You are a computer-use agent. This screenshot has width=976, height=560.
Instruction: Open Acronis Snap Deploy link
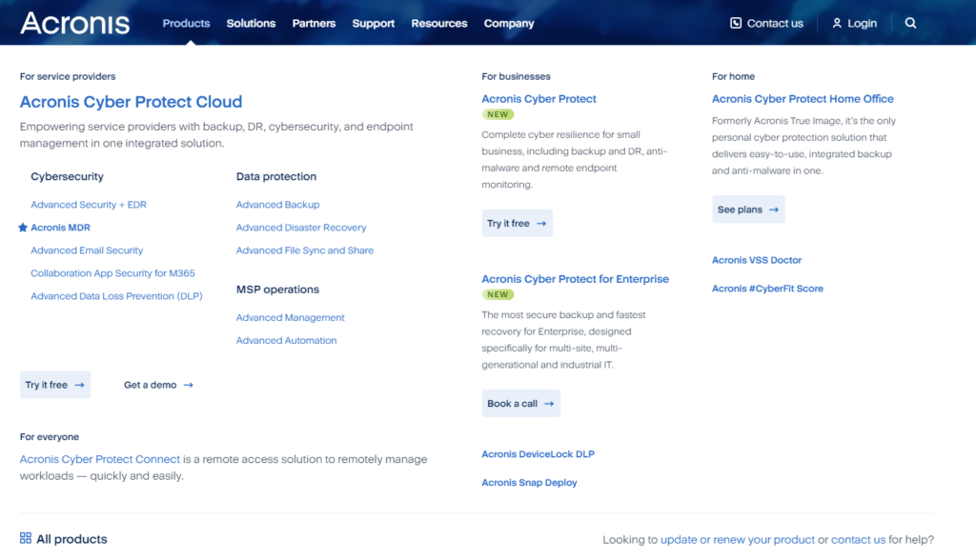tap(529, 483)
